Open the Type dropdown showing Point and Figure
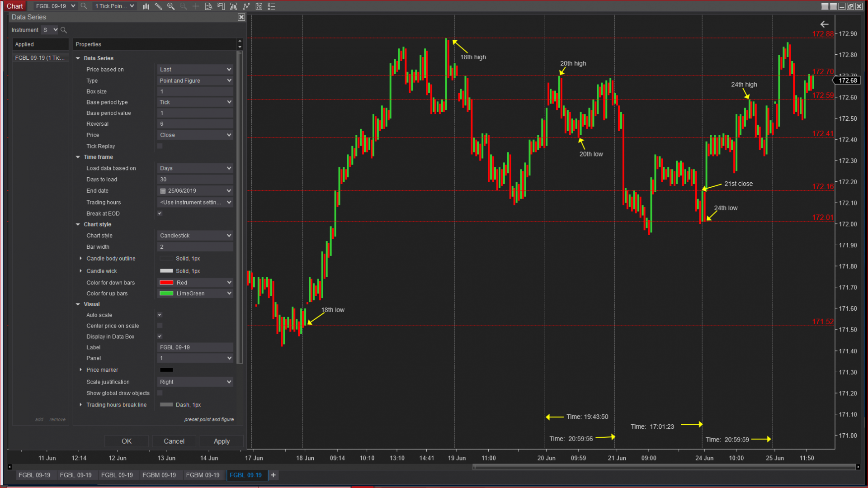The height and width of the screenshot is (488, 868). [x=195, y=81]
